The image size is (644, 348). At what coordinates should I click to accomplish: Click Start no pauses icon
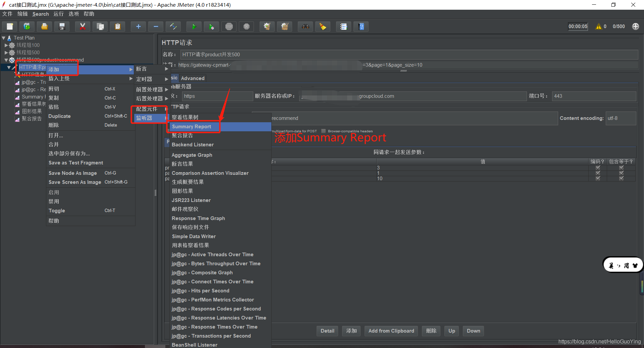211,26
